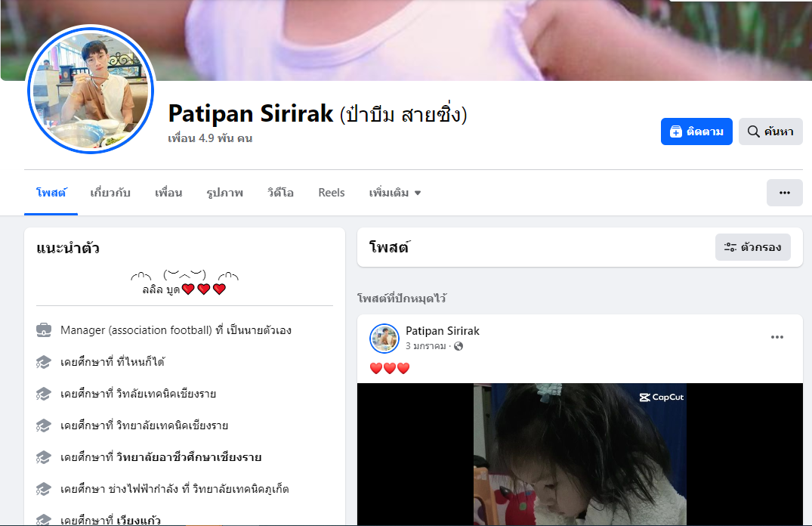Click the 3 มกราคม post date link

point(425,346)
